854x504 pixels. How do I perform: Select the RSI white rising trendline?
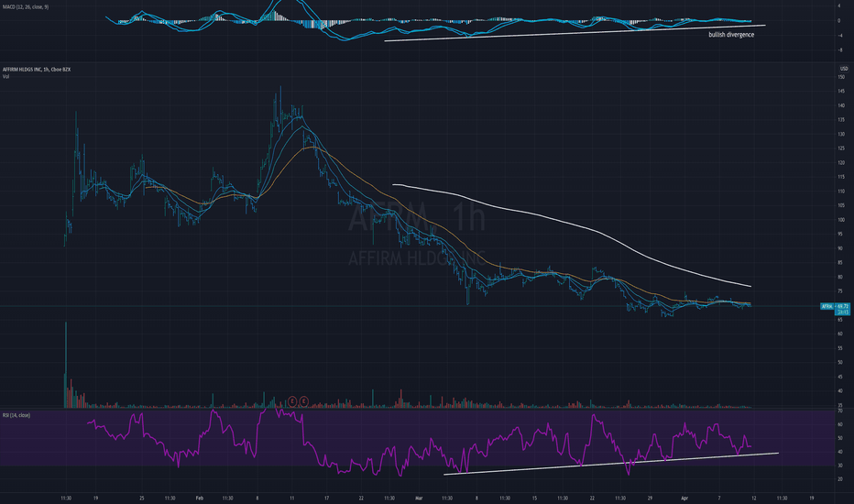pyautogui.click(x=611, y=464)
